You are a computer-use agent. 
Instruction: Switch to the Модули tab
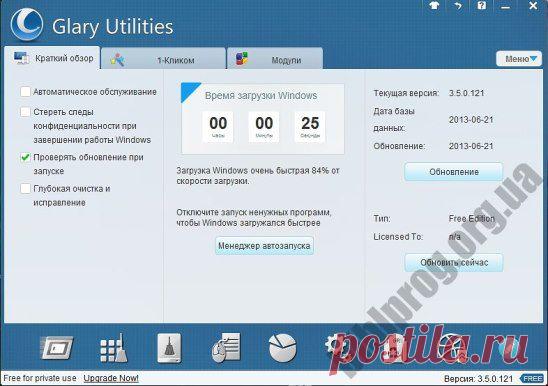(x=275, y=59)
